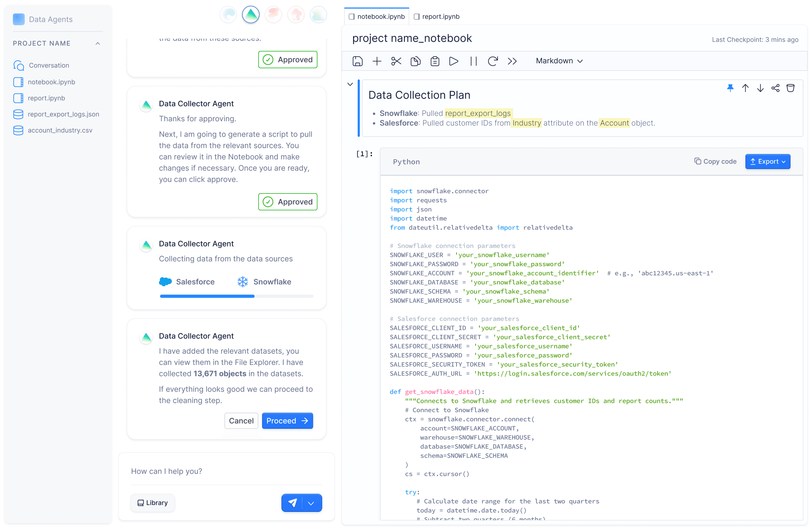Select the red-pink agent avatar

(x=296, y=15)
